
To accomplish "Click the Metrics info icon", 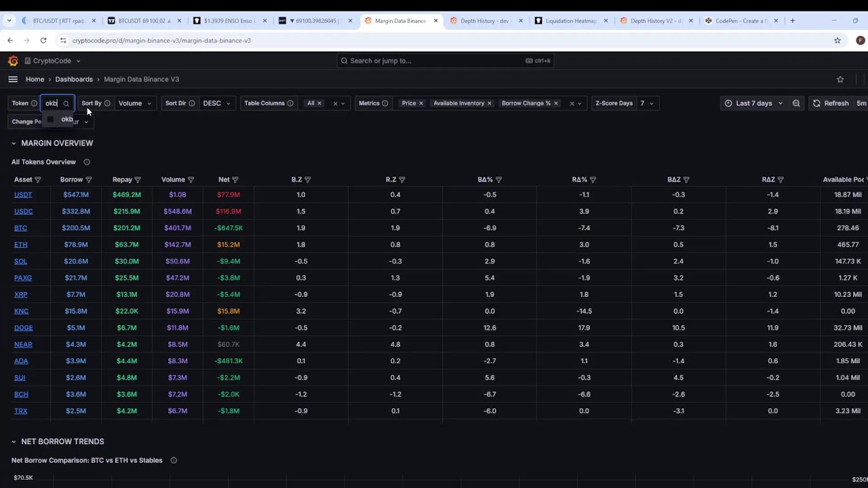I will tap(385, 104).
